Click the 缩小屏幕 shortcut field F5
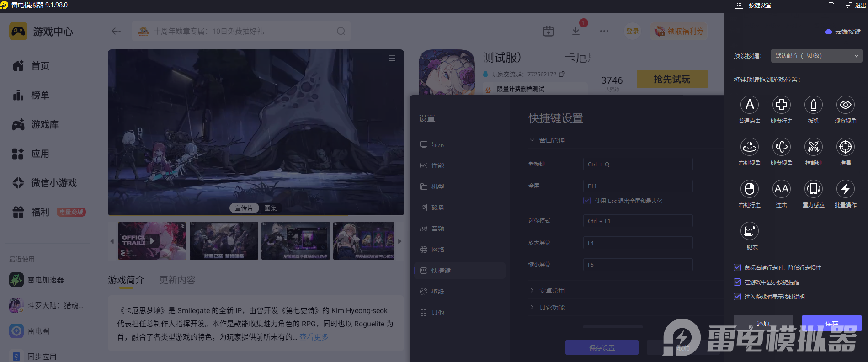 [x=638, y=265]
